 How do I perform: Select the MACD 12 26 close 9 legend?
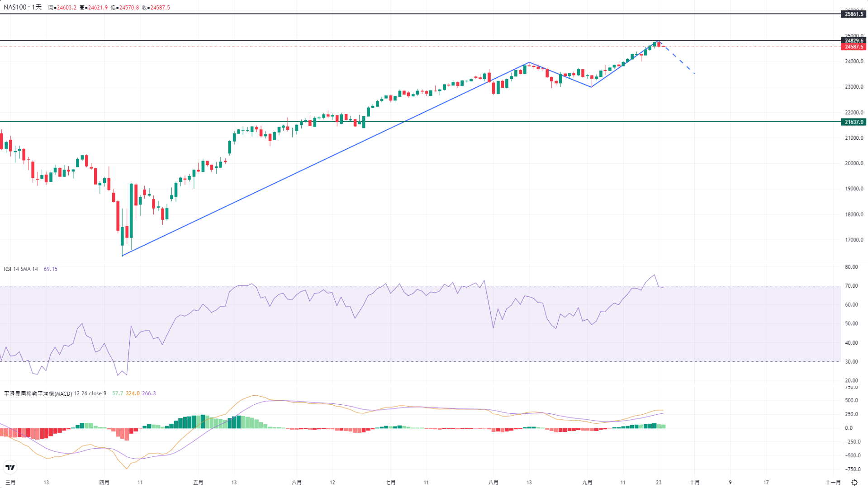coord(55,393)
